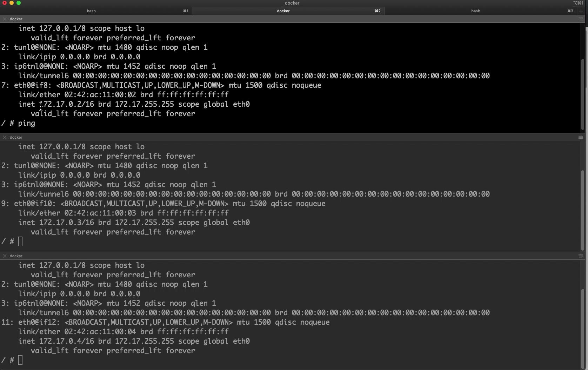Click the top pane's docker title label

(16, 19)
